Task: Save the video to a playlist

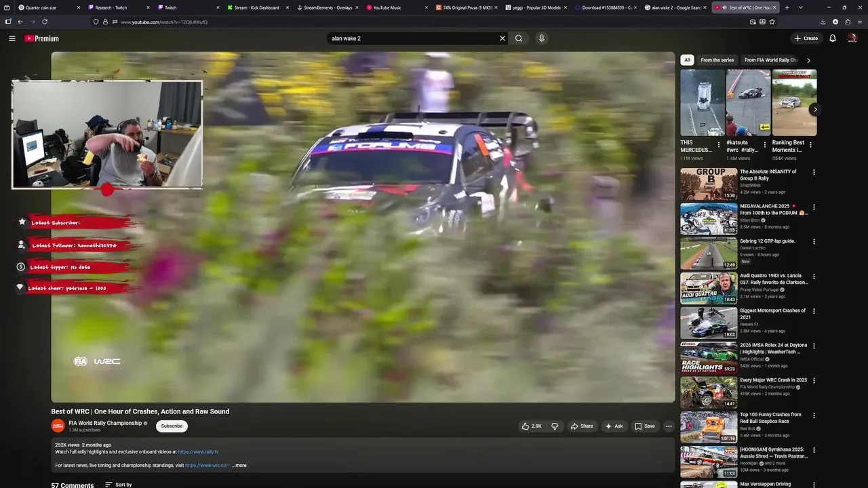Action: tap(645, 426)
